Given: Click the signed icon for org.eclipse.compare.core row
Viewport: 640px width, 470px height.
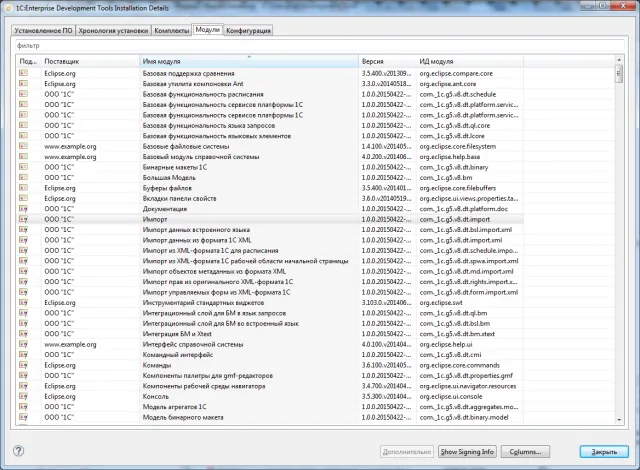Looking at the screenshot, I should pyautogui.click(x=23, y=73).
